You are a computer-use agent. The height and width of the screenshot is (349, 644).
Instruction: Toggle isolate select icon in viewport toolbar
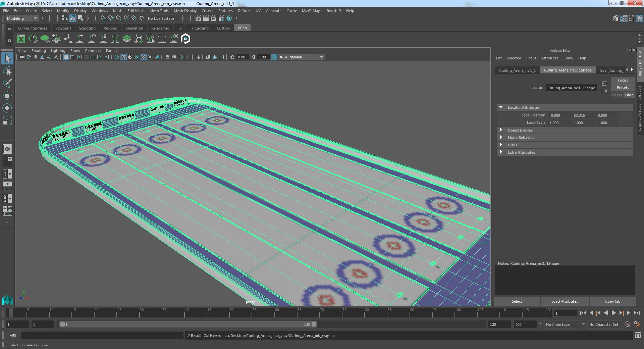point(198,57)
